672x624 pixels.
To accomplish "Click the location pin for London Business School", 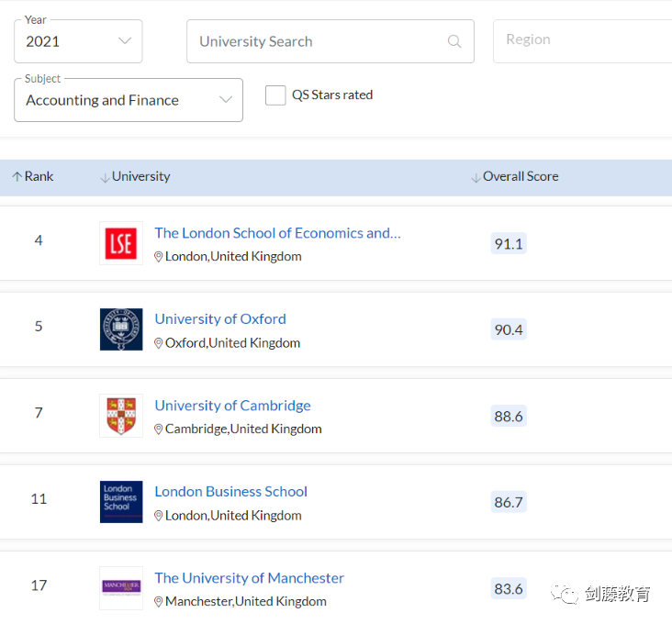I will [158, 516].
